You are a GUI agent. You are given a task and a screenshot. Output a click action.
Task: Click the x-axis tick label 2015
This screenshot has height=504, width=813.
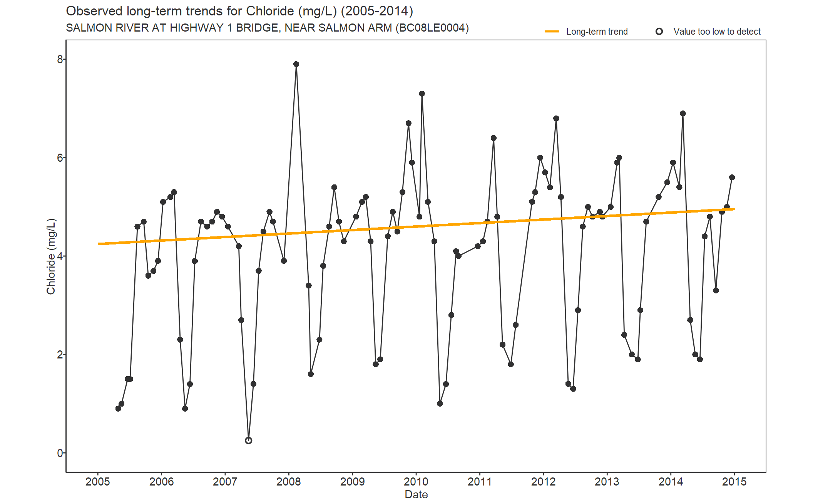pos(734,482)
